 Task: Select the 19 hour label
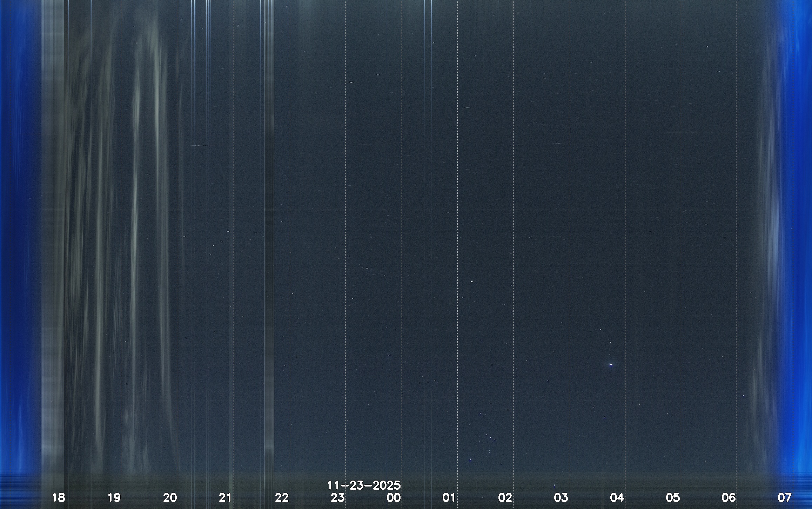tap(114, 497)
